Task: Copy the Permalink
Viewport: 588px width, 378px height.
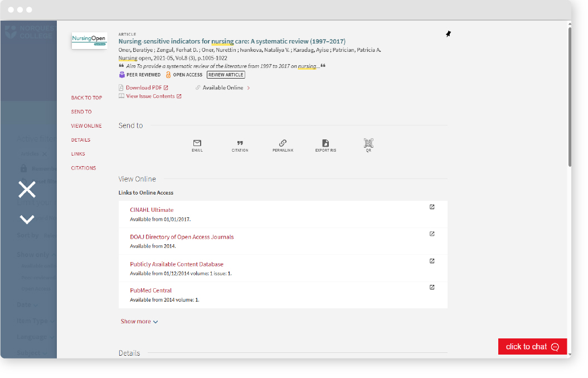Action: tap(283, 146)
